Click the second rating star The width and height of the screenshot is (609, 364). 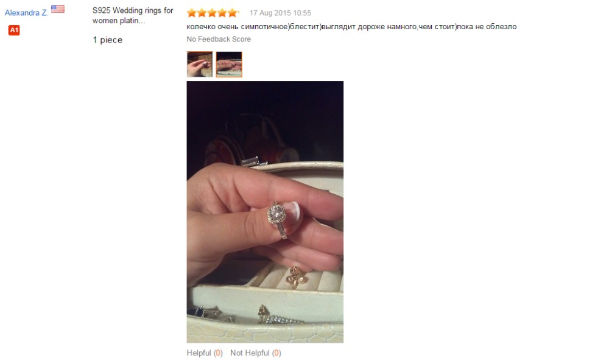(202, 13)
